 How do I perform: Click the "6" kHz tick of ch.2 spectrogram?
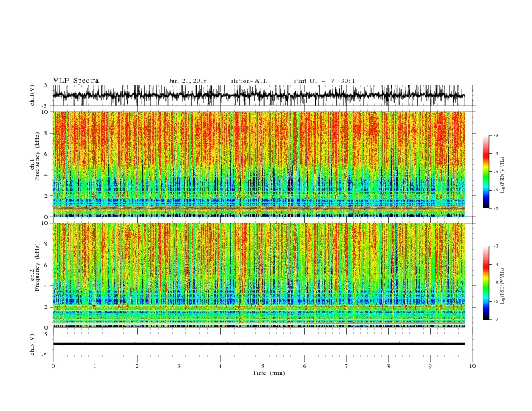(x=47, y=265)
